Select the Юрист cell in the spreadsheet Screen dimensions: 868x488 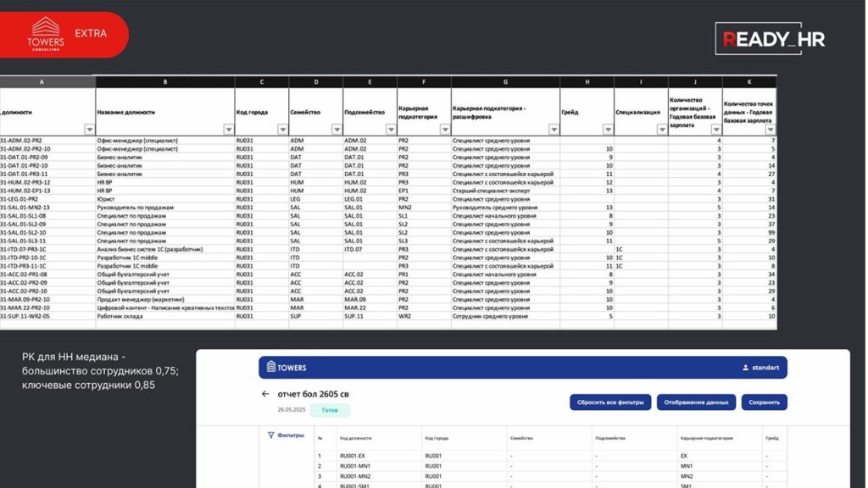coord(106,199)
